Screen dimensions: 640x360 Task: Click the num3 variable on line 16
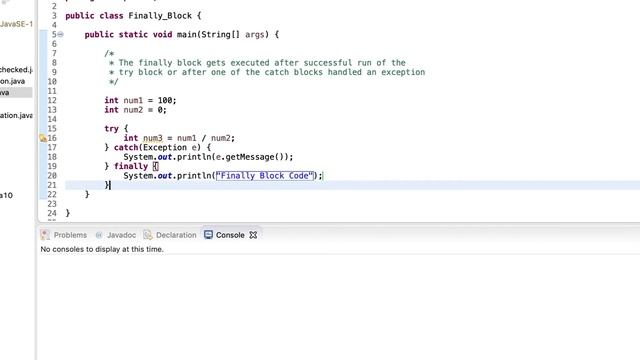(x=153, y=138)
